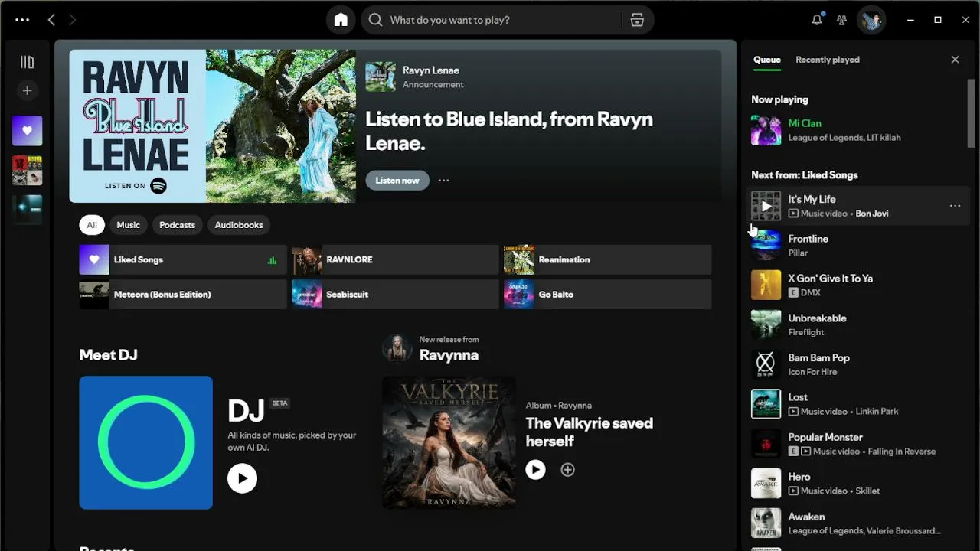Go back with the left arrow
The width and height of the screenshot is (980, 551).
51,20
